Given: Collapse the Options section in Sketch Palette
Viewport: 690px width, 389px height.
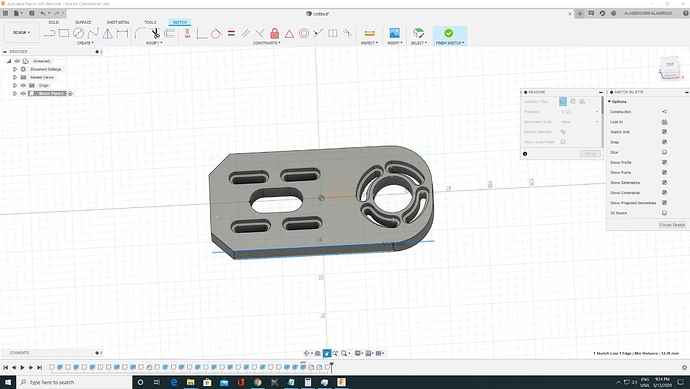Looking at the screenshot, I should [609, 102].
